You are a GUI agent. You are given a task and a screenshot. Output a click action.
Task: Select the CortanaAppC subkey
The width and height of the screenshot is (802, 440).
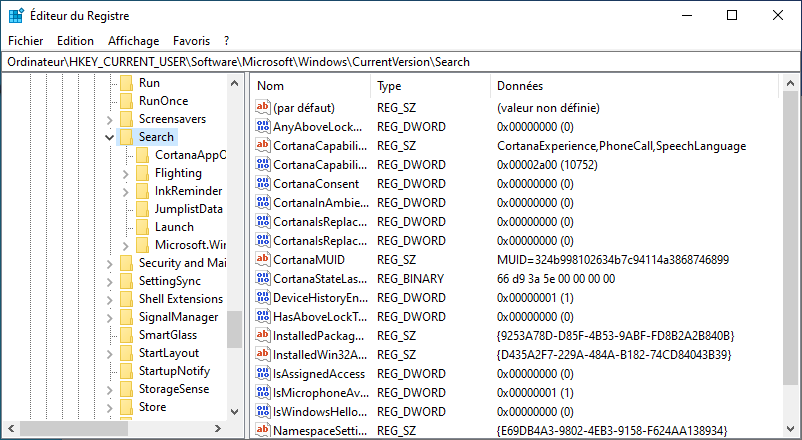click(190, 155)
